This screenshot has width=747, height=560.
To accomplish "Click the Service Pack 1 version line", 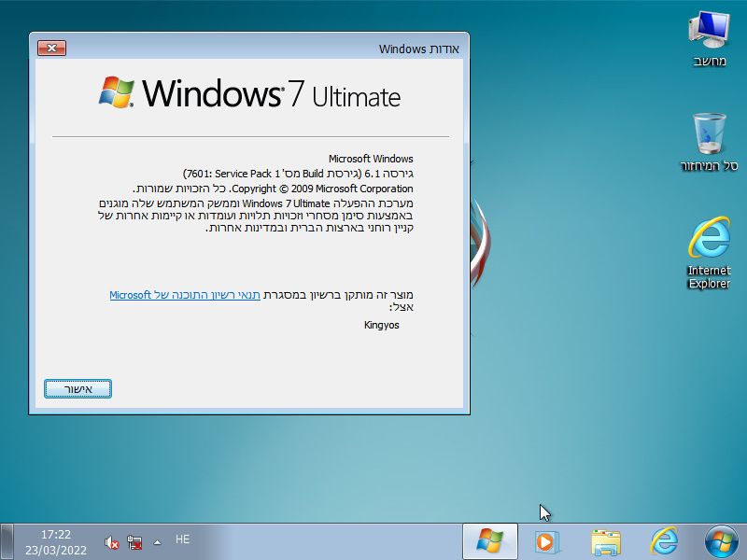I will (x=298, y=174).
